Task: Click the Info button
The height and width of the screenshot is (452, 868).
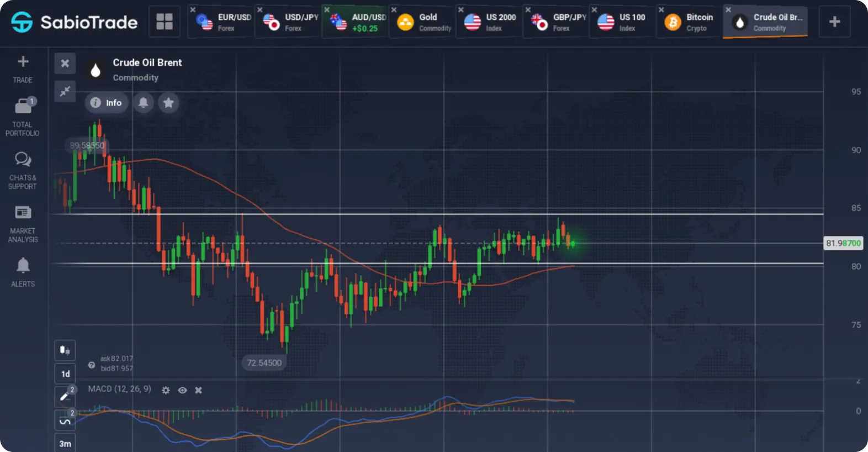Action: (x=107, y=103)
